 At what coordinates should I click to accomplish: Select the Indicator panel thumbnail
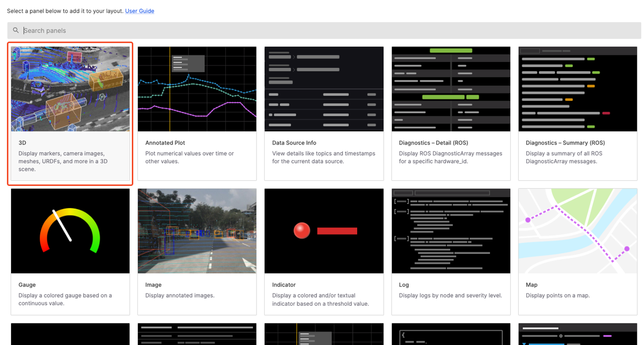(x=324, y=231)
